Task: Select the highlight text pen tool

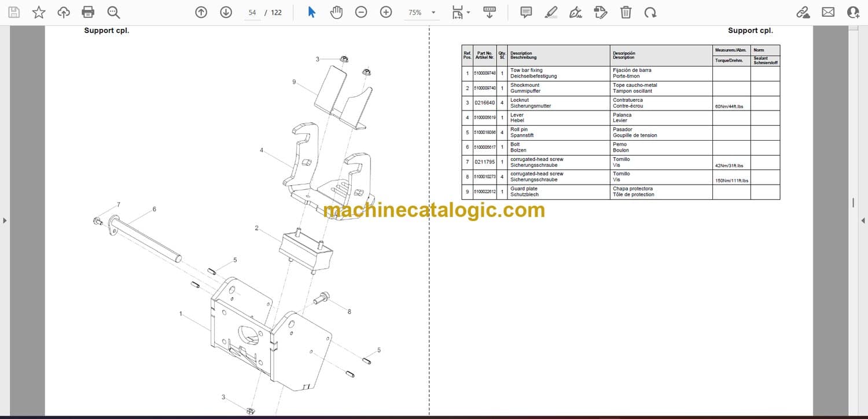Action: pos(551,12)
